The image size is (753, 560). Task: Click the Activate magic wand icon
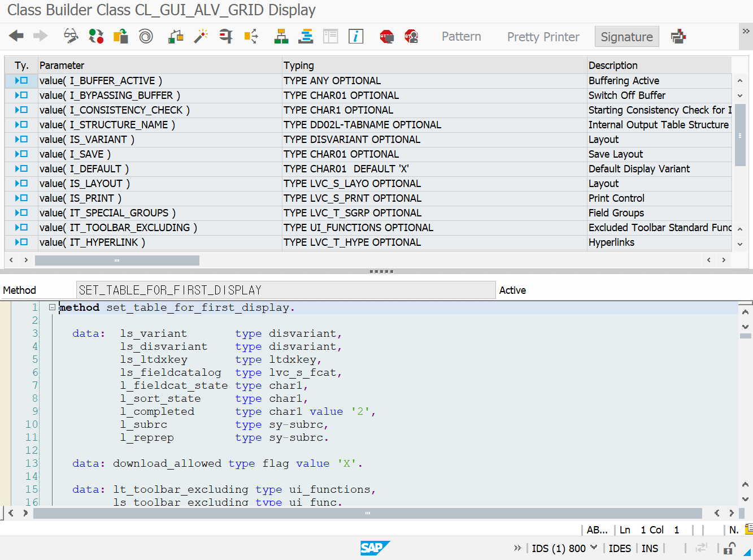[201, 36]
